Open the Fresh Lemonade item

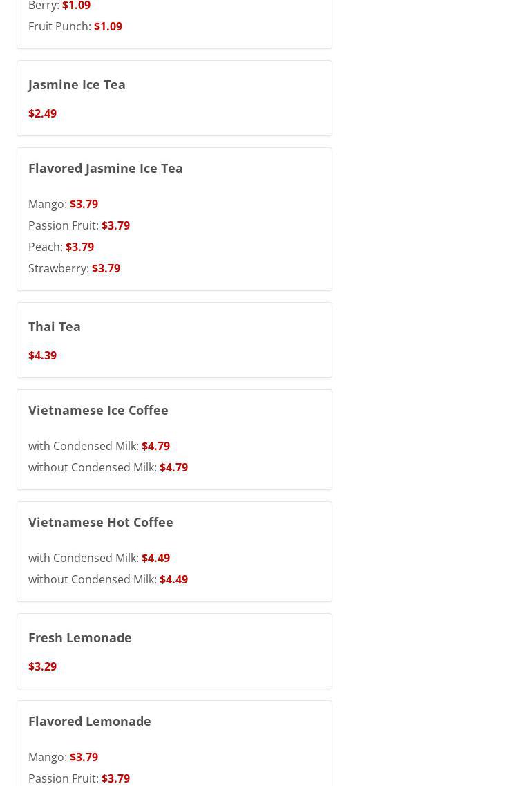tap(80, 637)
